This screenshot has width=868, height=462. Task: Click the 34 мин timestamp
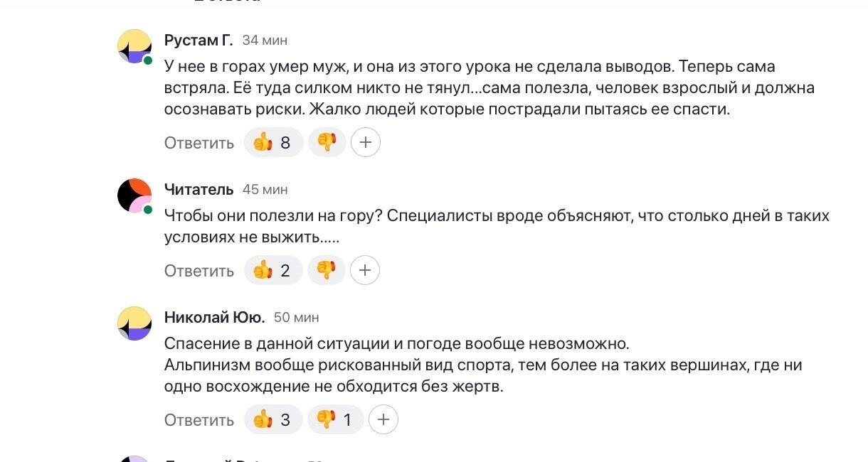tap(265, 41)
